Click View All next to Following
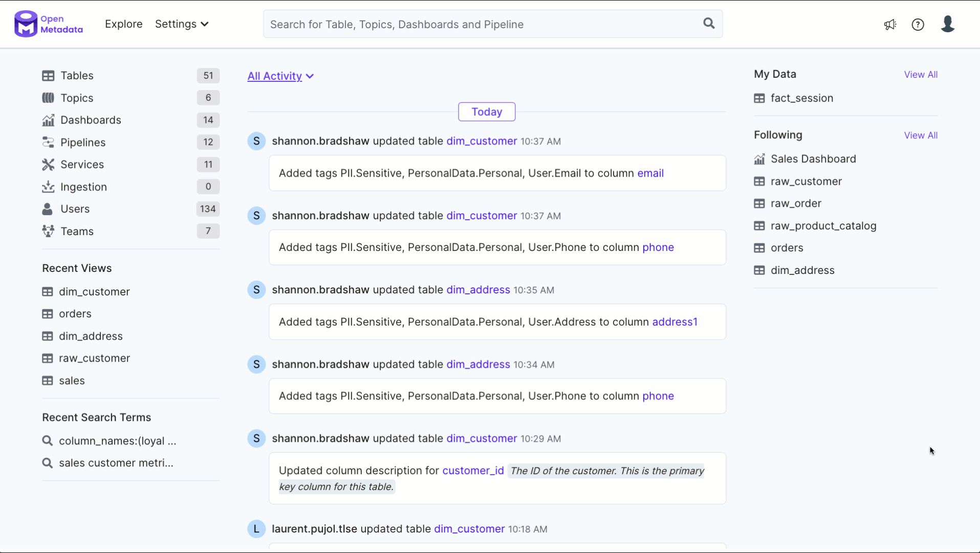Viewport: 980px width, 553px height. [920, 136]
